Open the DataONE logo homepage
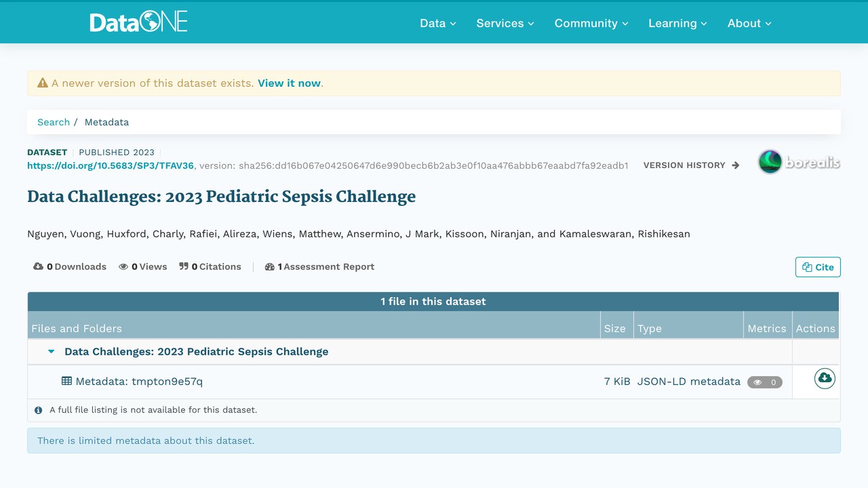868x488 pixels. click(x=138, y=23)
